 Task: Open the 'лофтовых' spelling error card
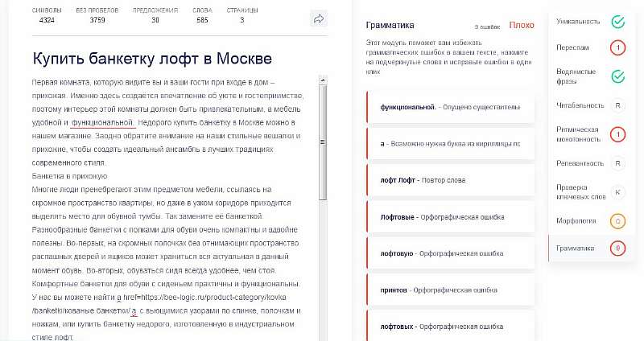451,327
